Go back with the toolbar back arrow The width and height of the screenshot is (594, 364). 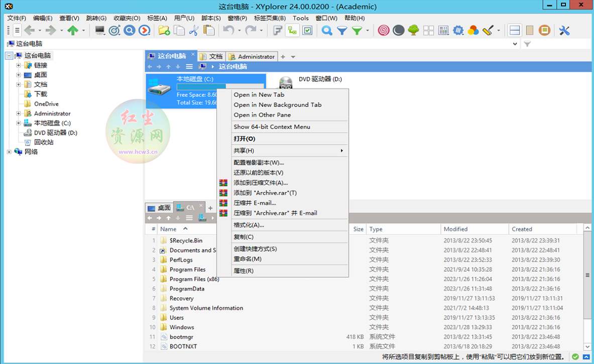click(30, 30)
